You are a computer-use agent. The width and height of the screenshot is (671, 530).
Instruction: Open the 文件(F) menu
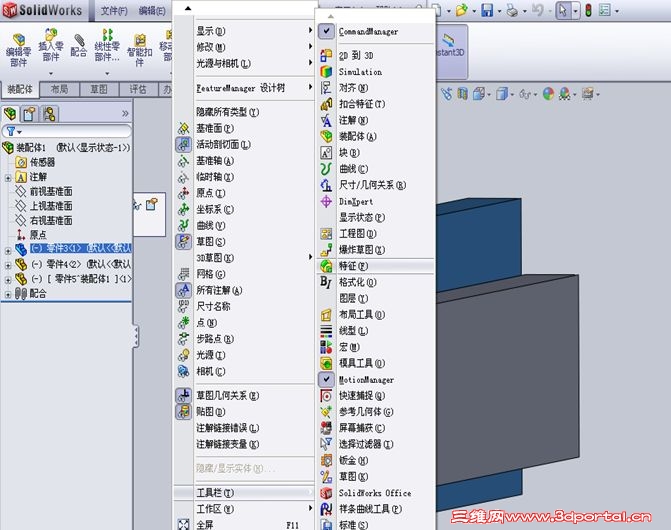click(113, 11)
